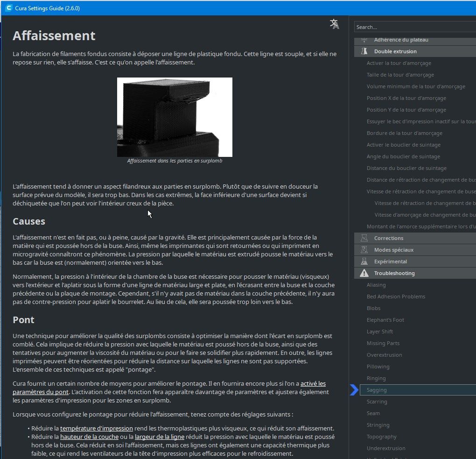Click the 'Affaissement' page heading

(x=54, y=36)
